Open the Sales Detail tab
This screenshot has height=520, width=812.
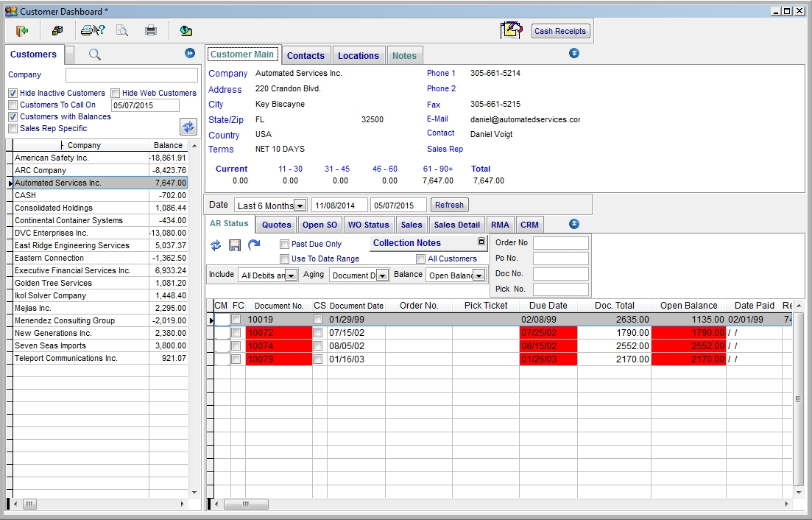pyautogui.click(x=456, y=225)
